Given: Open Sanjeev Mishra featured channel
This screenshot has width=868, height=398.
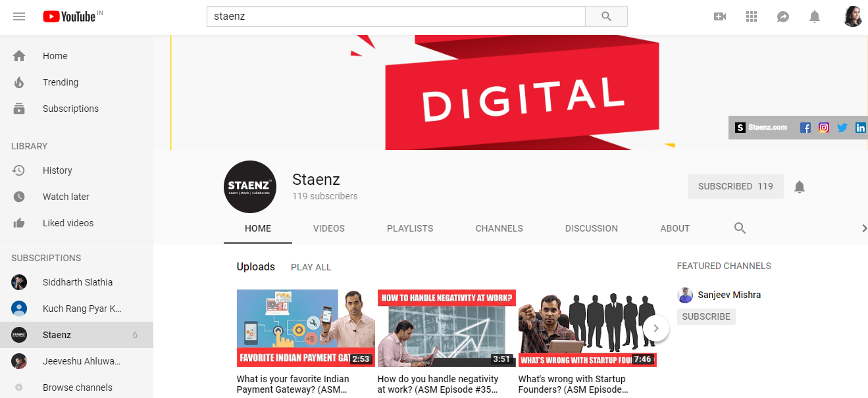Looking at the screenshot, I should click(x=730, y=295).
